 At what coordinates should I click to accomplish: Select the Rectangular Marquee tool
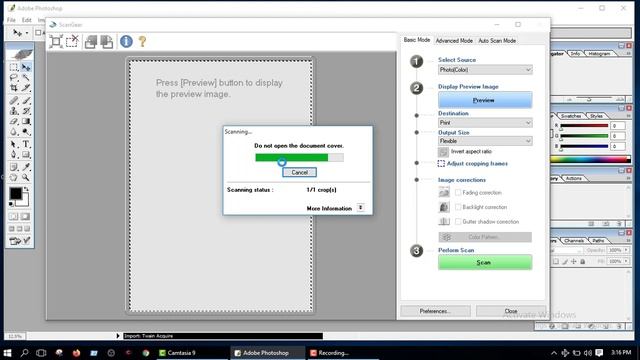(14, 67)
